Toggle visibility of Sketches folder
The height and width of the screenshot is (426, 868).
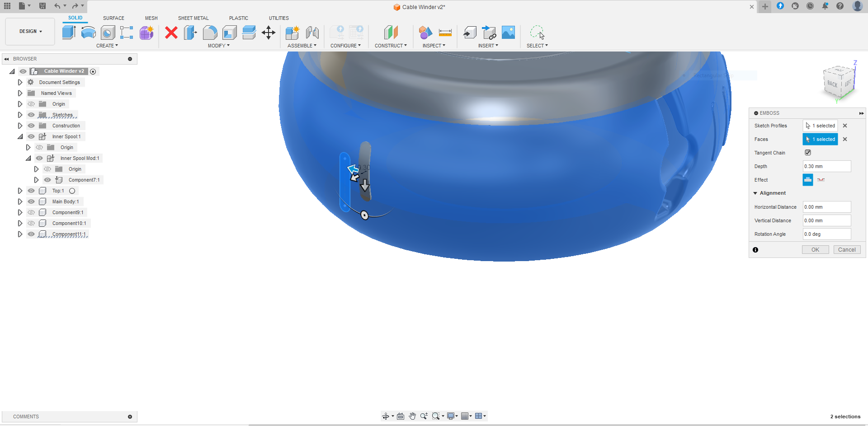tap(31, 115)
